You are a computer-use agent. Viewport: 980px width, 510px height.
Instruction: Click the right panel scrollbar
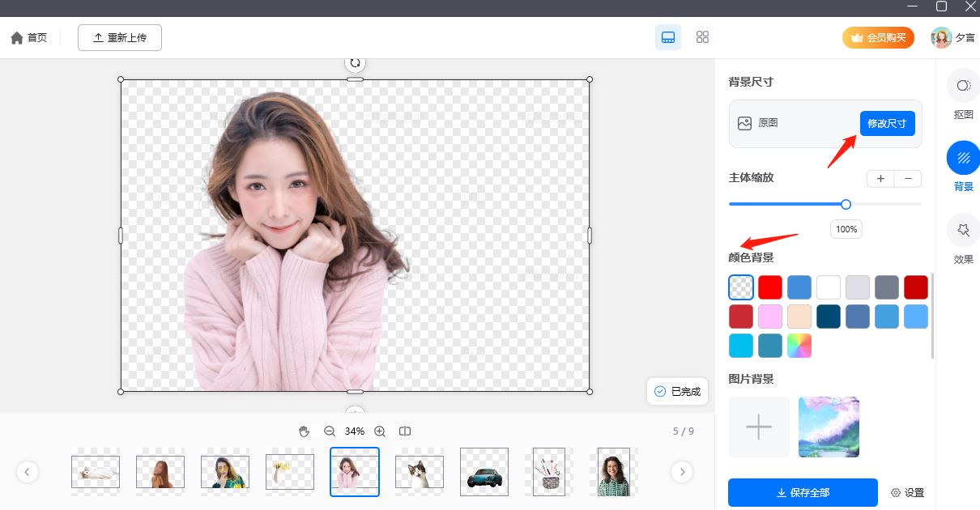pyautogui.click(x=932, y=316)
